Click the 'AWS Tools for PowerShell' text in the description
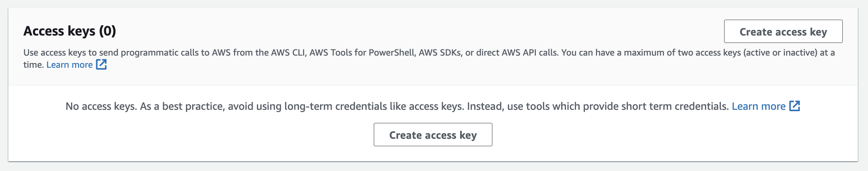This screenshot has height=171, width=868. pyautogui.click(x=362, y=52)
